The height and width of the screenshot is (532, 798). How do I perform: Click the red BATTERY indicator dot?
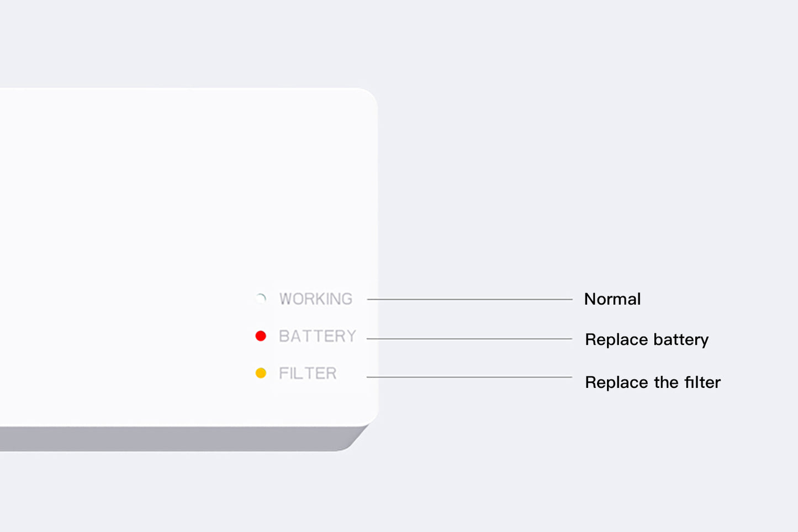pos(261,336)
